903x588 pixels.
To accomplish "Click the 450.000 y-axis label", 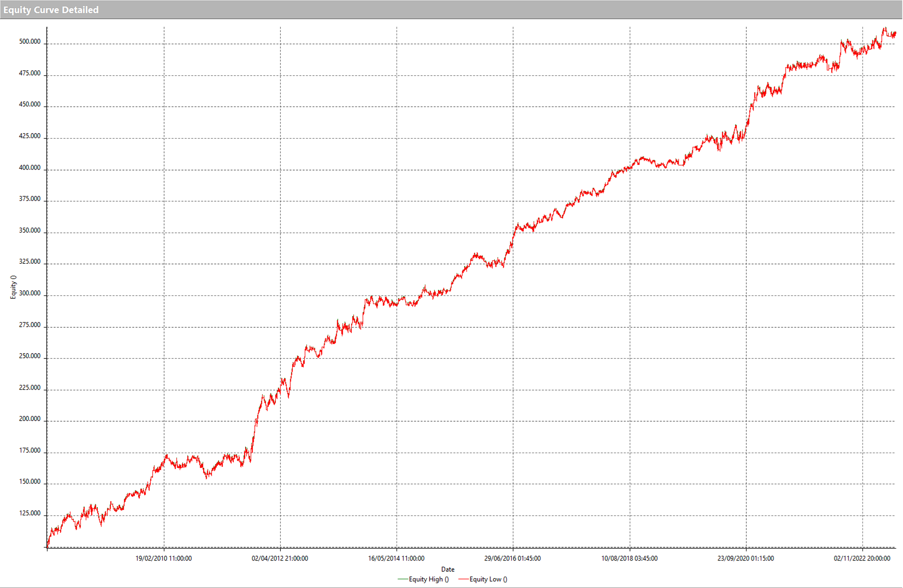I will (x=30, y=105).
